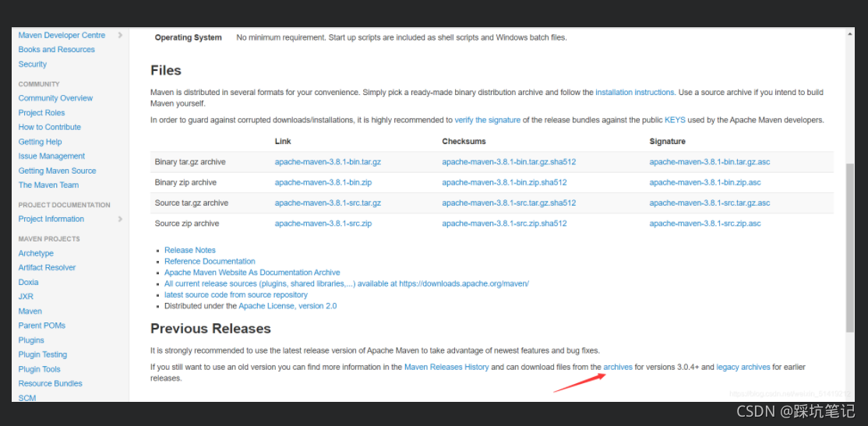Open the archives link for versions 3.0.4+
The height and width of the screenshot is (426, 868).
pyautogui.click(x=618, y=367)
